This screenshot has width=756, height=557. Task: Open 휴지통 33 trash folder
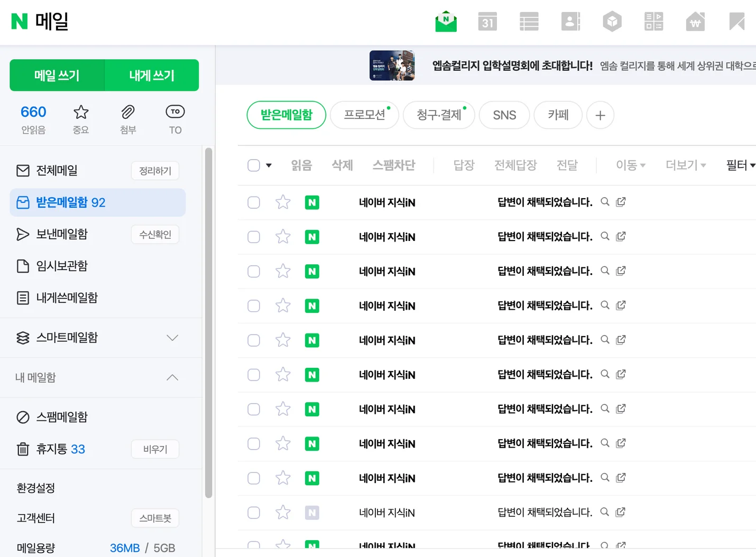tap(61, 449)
